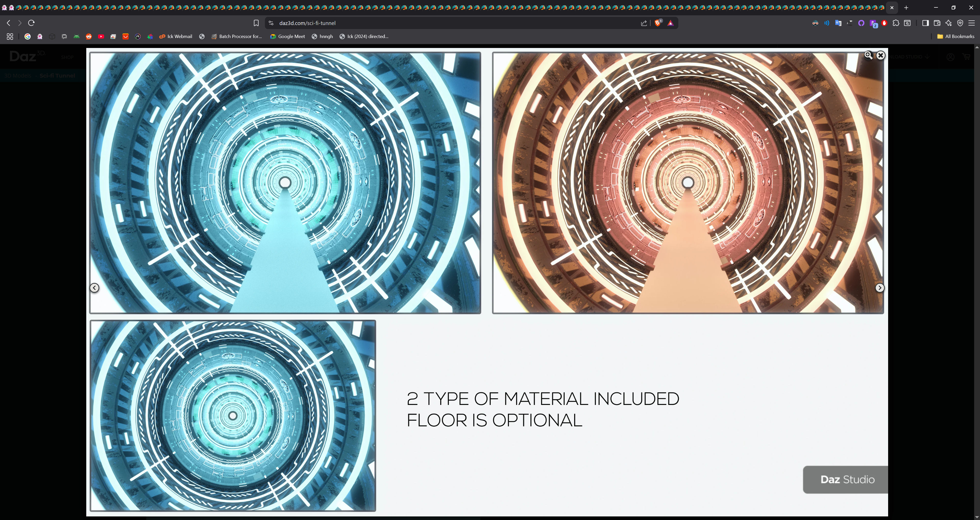980x520 pixels.
Task: Go back to the previous page
Action: point(8,23)
